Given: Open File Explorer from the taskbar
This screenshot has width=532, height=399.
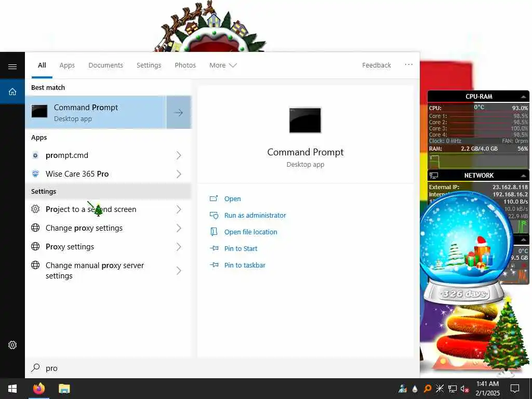Looking at the screenshot, I should click(64, 389).
